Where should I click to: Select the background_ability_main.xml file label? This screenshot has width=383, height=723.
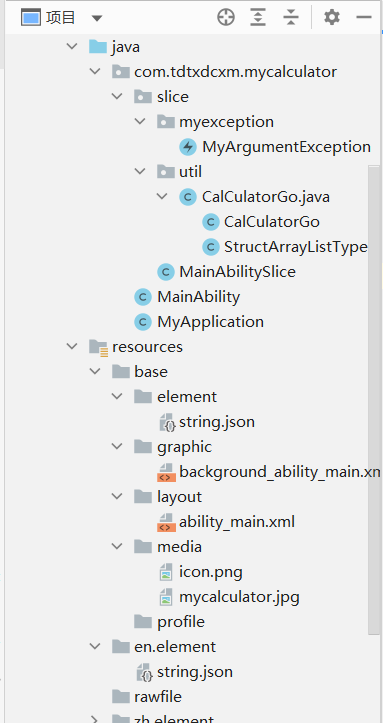click(280, 472)
